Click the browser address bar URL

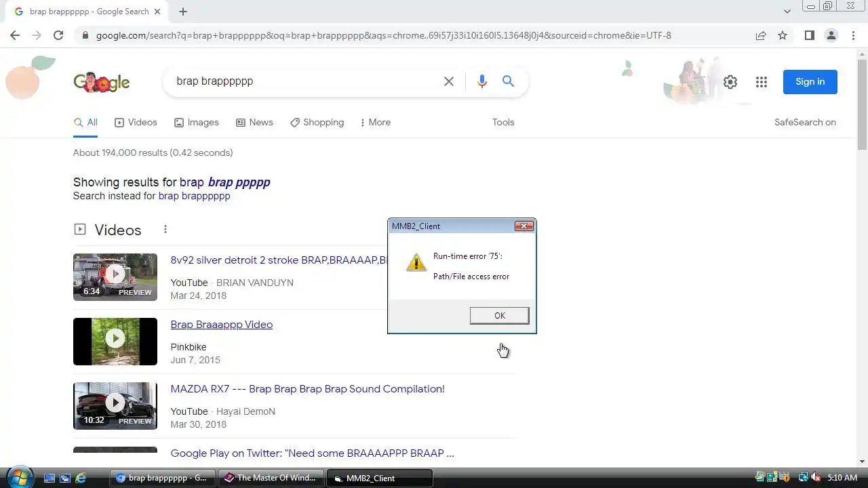tap(383, 35)
